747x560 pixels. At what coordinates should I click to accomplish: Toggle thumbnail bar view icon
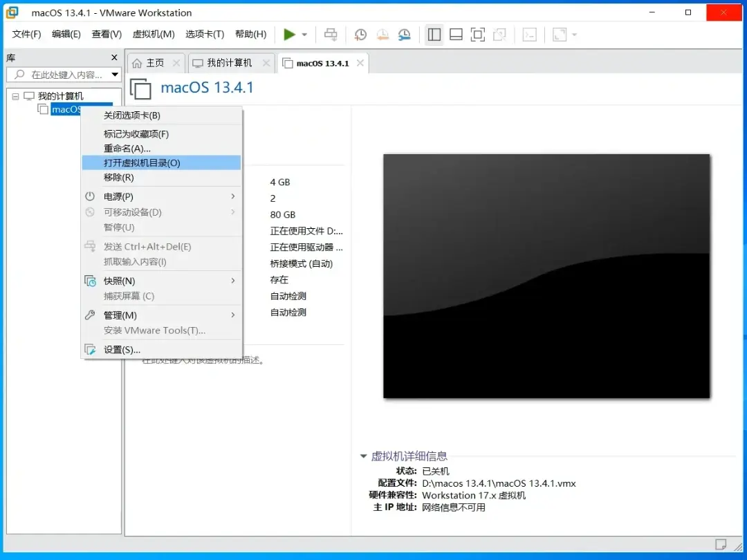(x=456, y=35)
